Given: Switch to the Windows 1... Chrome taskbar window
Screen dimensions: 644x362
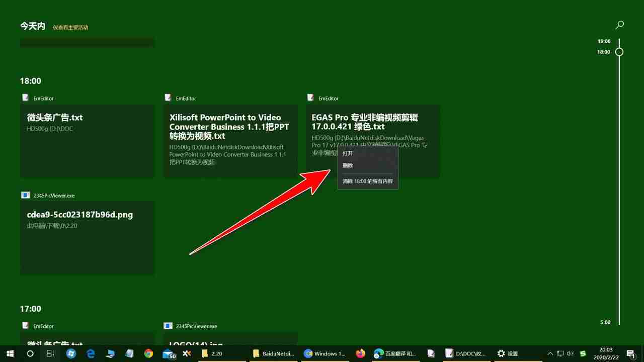Looking at the screenshot, I should coord(326,353).
